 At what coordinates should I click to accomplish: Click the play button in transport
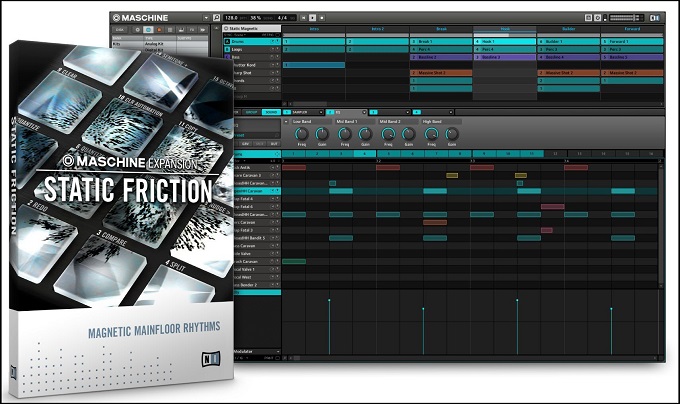coord(313,18)
